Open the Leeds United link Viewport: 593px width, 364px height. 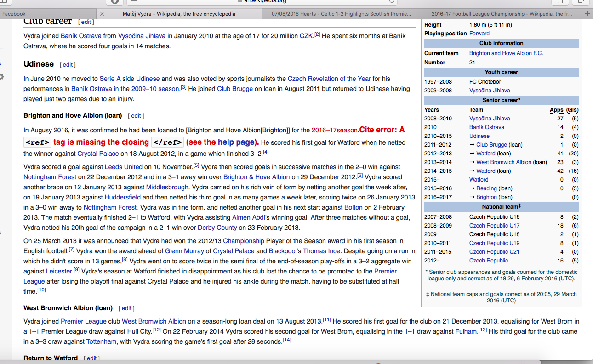(123, 167)
